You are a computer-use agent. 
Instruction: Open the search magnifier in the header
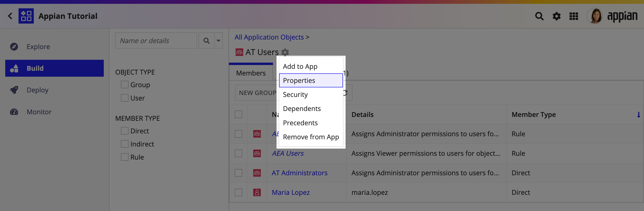pyautogui.click(x=539, y=16)
